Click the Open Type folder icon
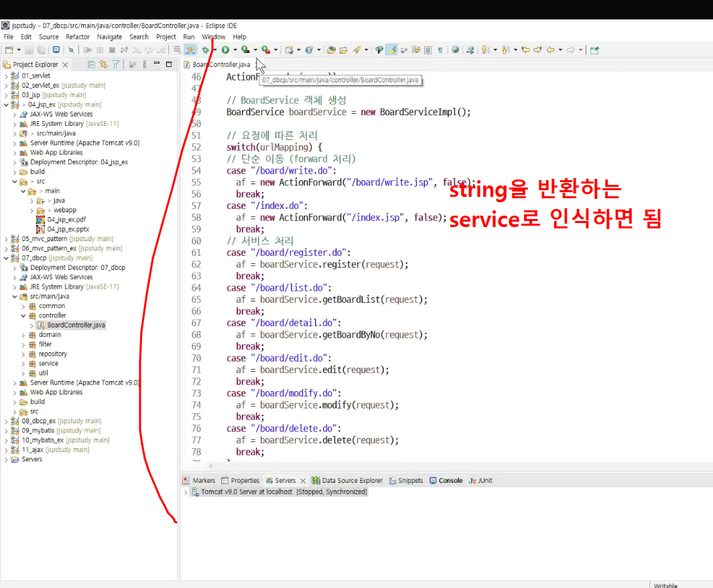This screenshot has height=588, width=713. 332,50
